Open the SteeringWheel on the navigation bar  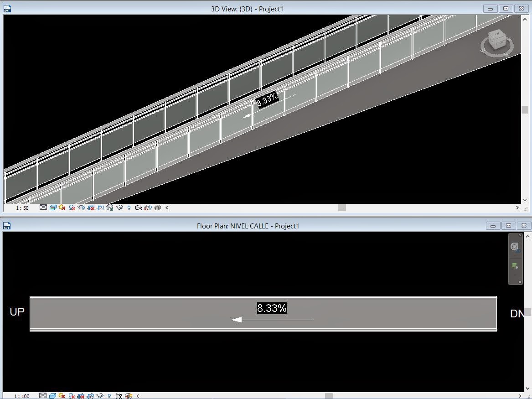[515, 247]
